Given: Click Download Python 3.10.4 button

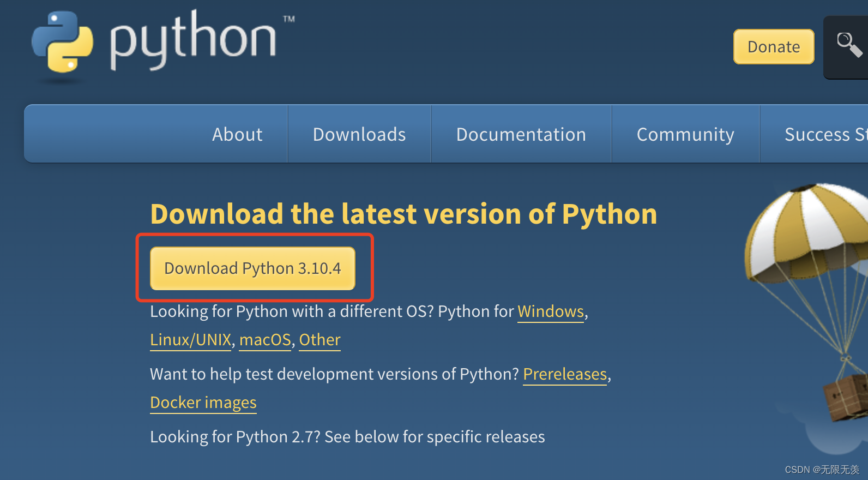Looking at the screenshot, I should tap(252, 268).
